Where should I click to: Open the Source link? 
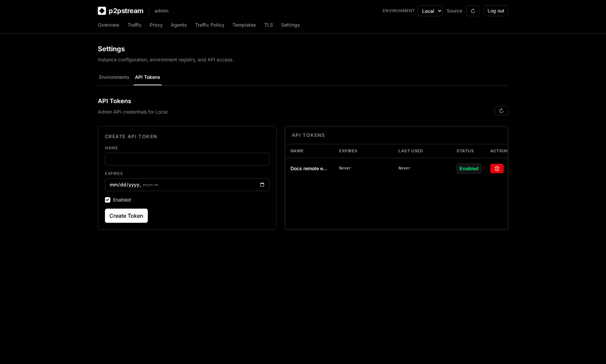click(x=454, y=11)
